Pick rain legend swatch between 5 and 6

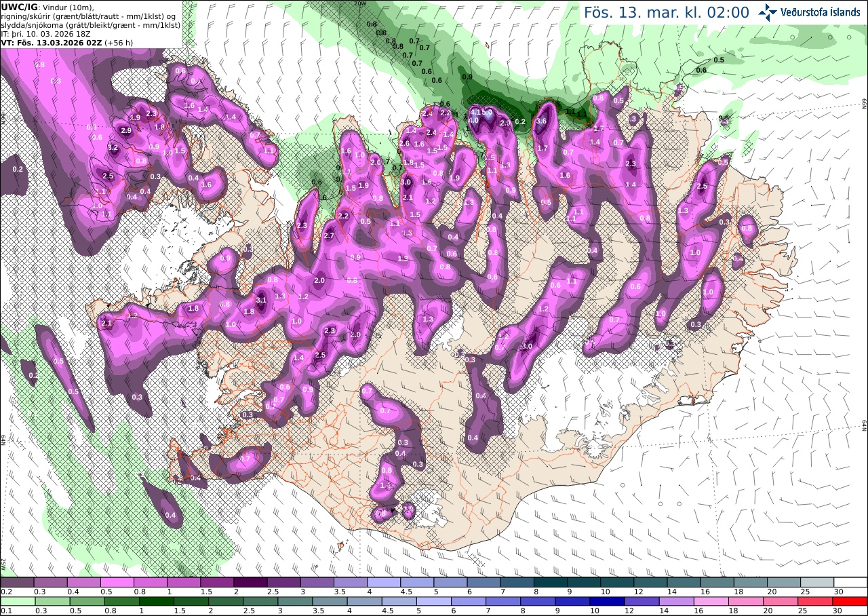coord(434,601)
